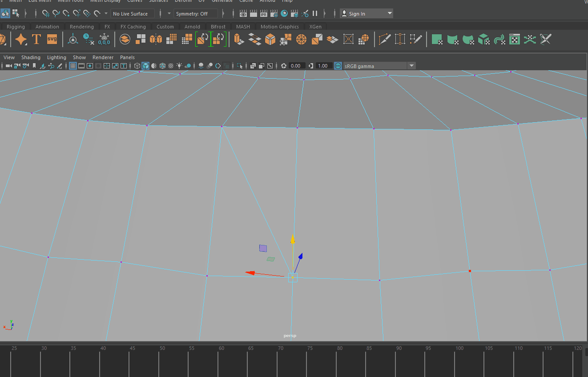This screenshot has width=588, height=377.
Task: Open the Shading panel menu
Action: 31,57
